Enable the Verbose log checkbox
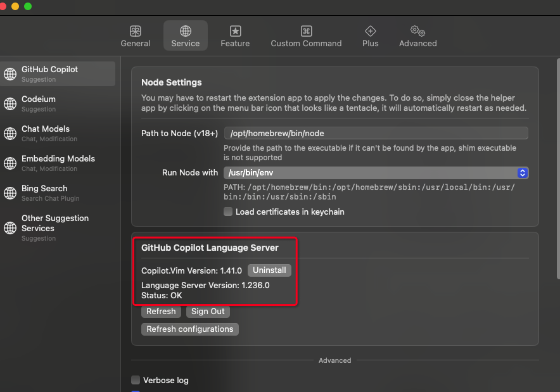The image size is (560, 392). point(136,380)
